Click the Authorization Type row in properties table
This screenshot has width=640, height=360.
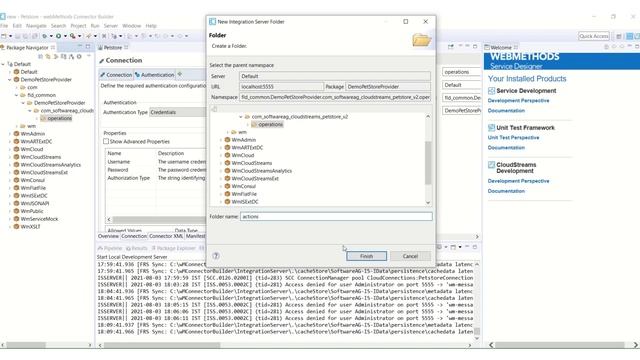coord(155,178)
